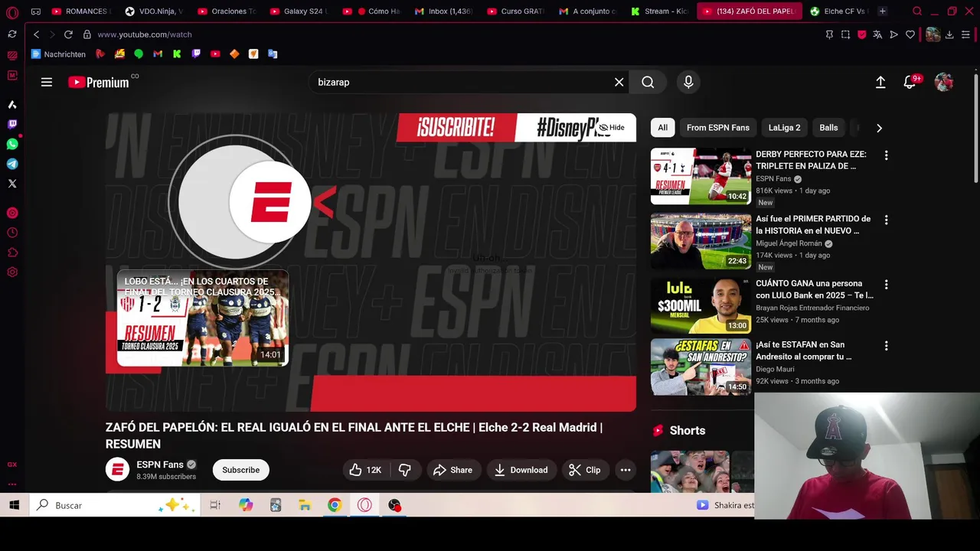The width and height of the screenshot is (980, 551).
Task: Add page to bookmarks with heart icon
Action: 910,34
